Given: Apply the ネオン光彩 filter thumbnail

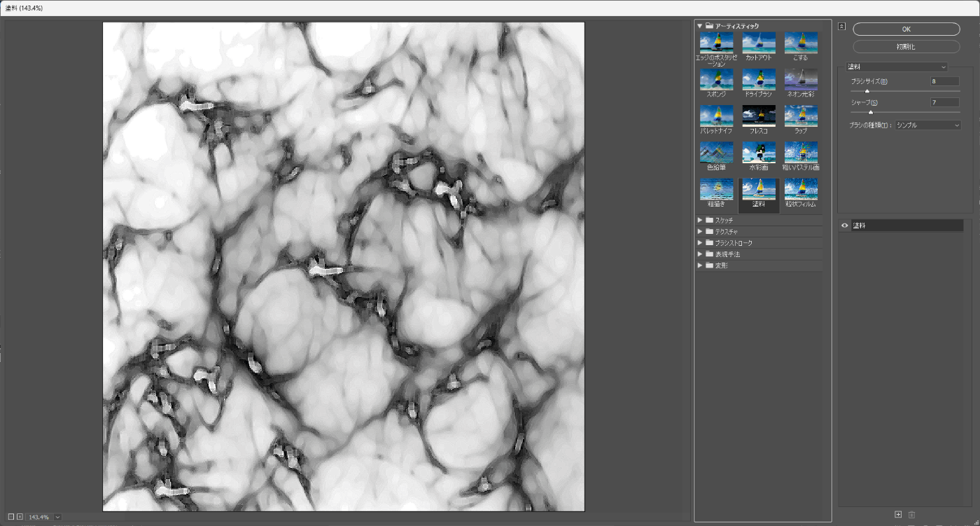Looking at the screenshot, I should coord(801,80).
